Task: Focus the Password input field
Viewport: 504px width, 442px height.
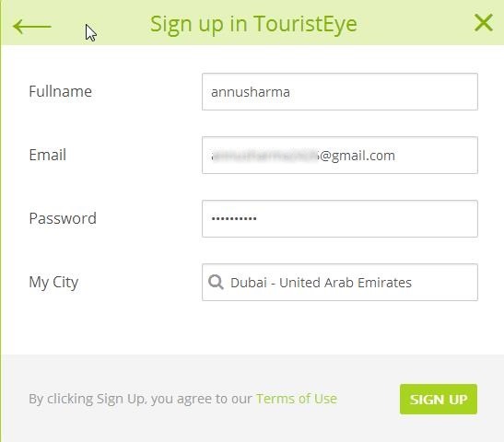Action: pyautogui.click(x=340, y=219)
